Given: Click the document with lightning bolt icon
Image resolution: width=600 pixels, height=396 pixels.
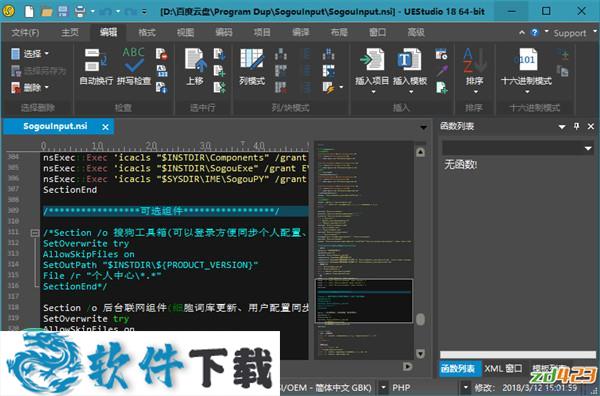Looking at the screenshot, I should 328,88.
